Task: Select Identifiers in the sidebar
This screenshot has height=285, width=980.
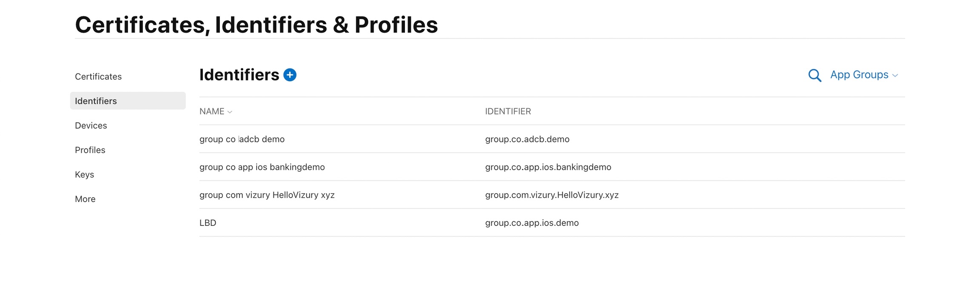Action: click(96, 101)
